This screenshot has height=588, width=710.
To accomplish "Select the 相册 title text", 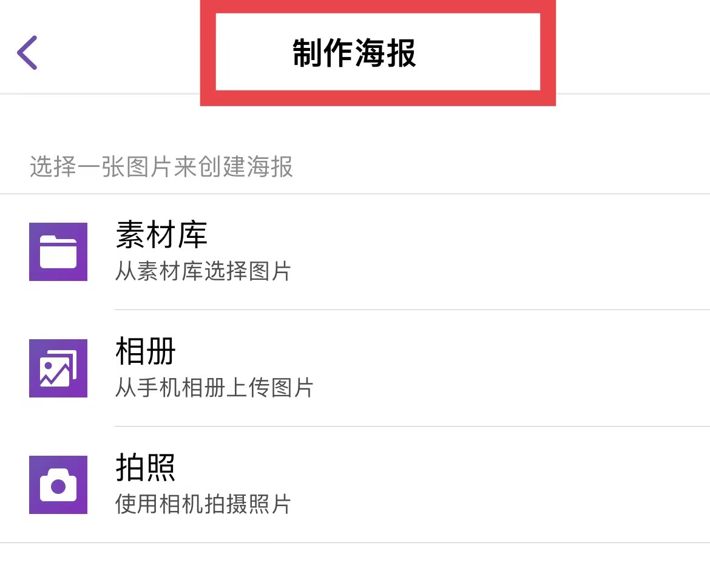I will tap(146, 351).
